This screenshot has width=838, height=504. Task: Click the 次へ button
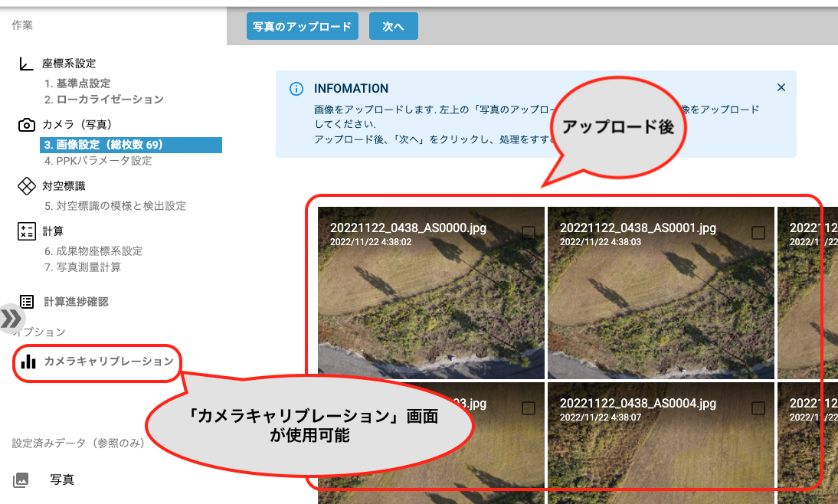click(394, 26)
